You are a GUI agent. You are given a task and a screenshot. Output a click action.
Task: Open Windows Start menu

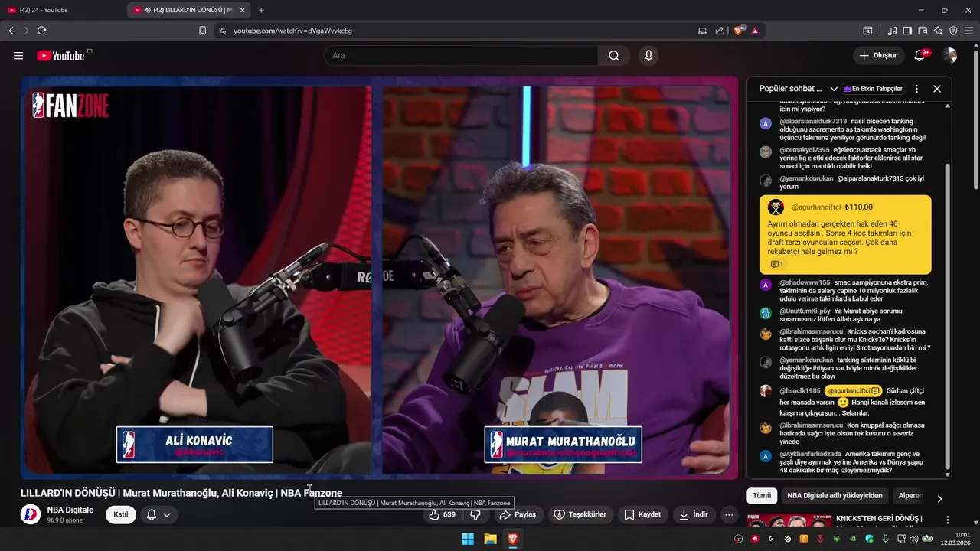tap(468, 539)
